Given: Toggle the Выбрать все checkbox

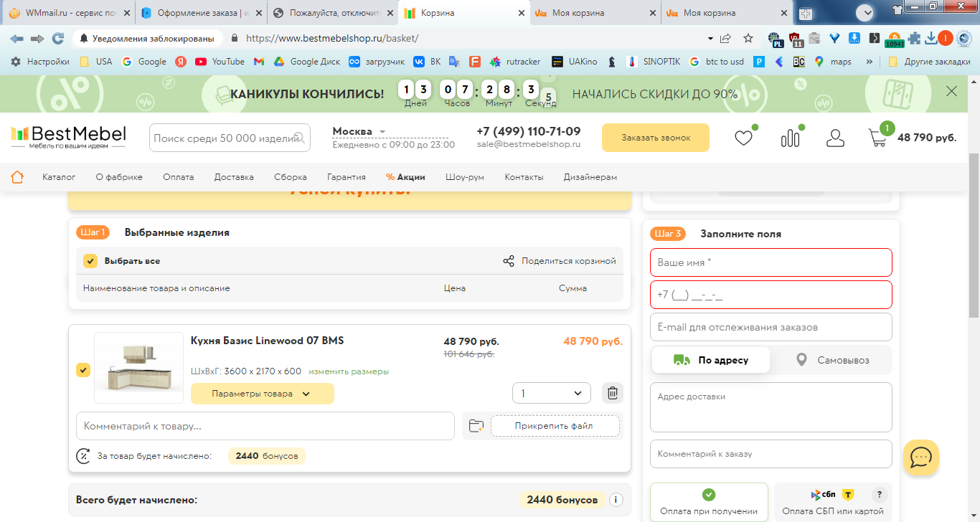Looking at the screenshot, I should (x=90, y=261).
